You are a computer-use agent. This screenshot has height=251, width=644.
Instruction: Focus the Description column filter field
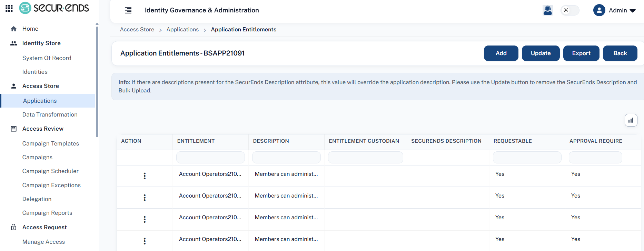click(286, 158)
